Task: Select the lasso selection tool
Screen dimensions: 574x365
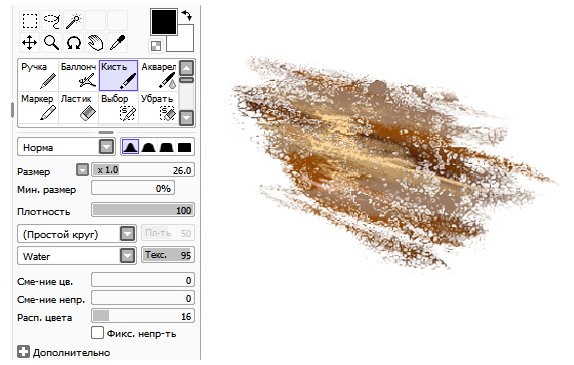Action: (52, 21)
